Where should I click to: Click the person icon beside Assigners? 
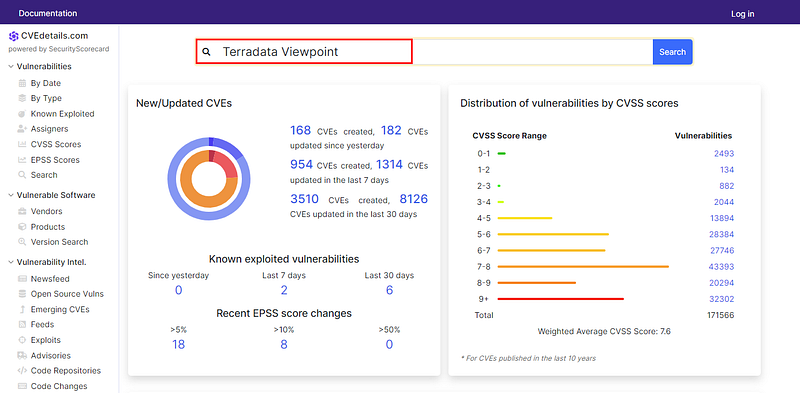[x=22, y=129]
